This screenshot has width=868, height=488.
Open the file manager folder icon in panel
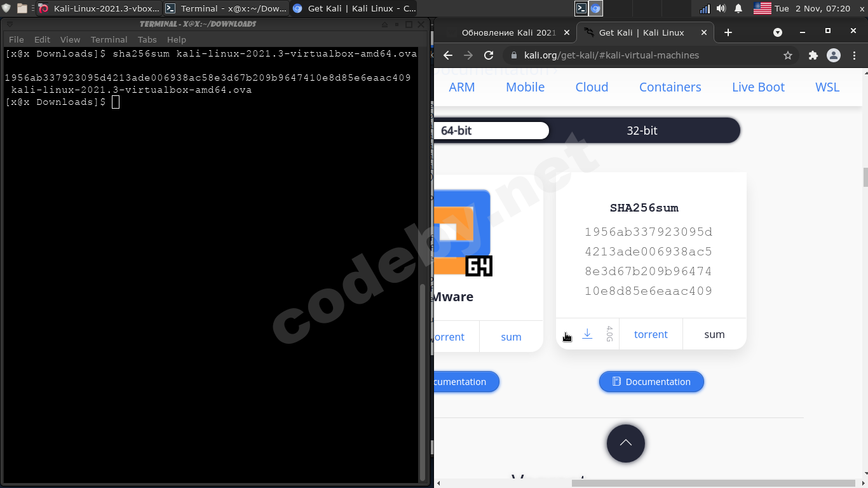pyautogui.click(x=22, y=8)
